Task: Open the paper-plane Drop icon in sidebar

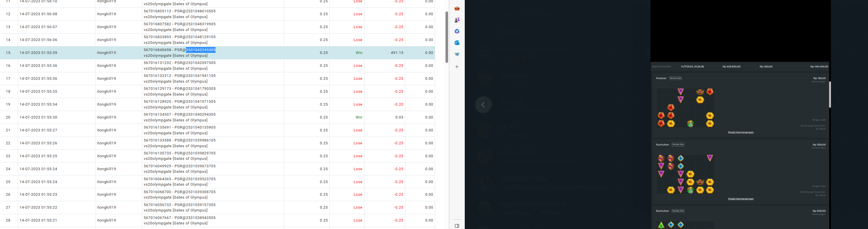Action: 457,54
